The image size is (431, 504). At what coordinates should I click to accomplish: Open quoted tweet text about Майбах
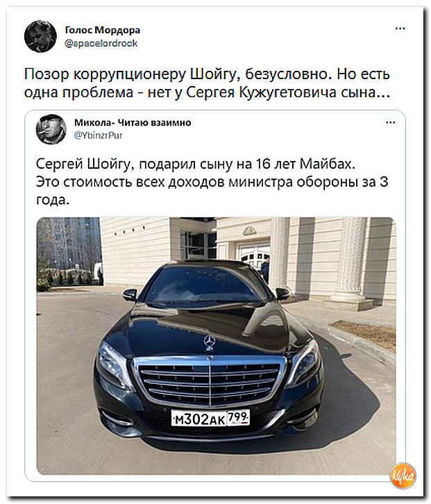click(212, 182)
